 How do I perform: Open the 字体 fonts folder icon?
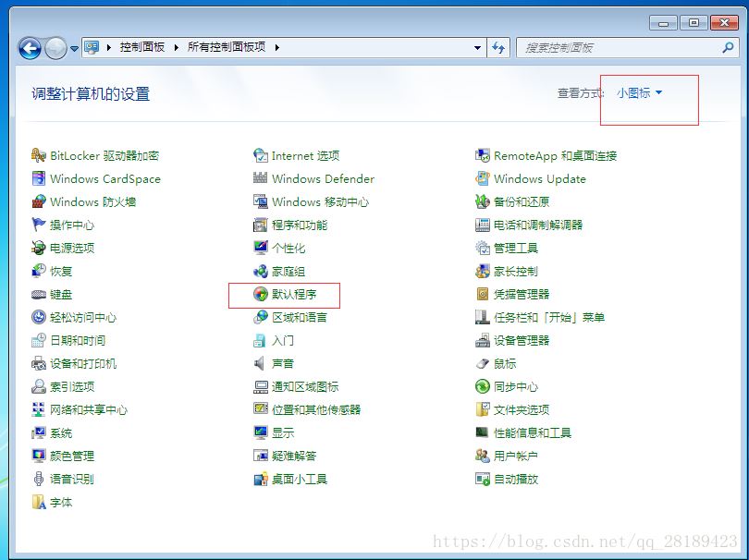39,502
